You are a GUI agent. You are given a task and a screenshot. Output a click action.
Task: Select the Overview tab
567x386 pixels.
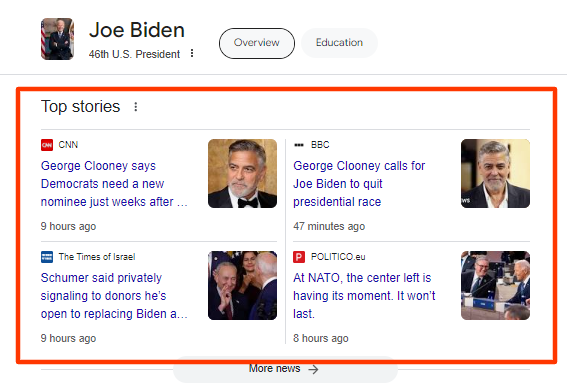257,43
